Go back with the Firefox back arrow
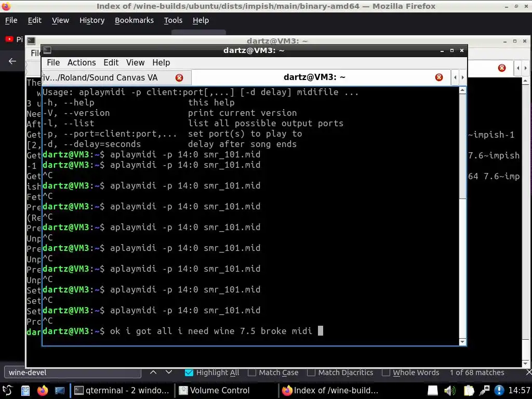 tap(12, 61)
